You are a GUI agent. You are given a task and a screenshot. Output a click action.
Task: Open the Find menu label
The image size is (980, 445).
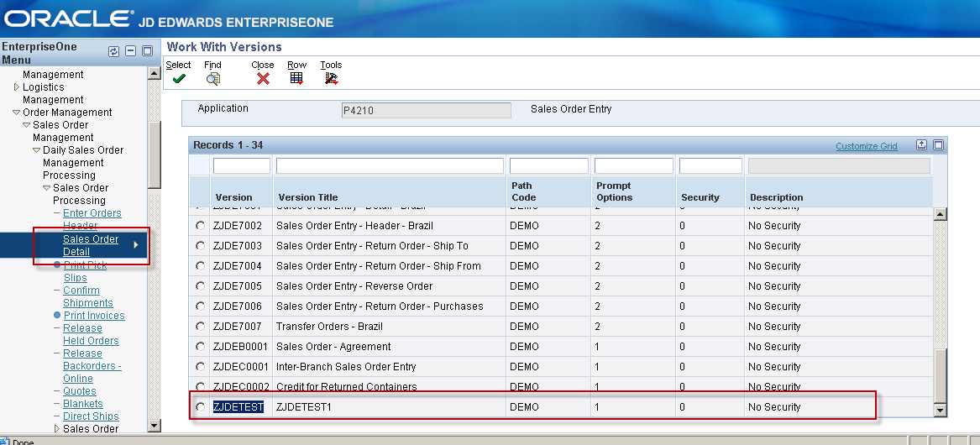tap(212, 65)
